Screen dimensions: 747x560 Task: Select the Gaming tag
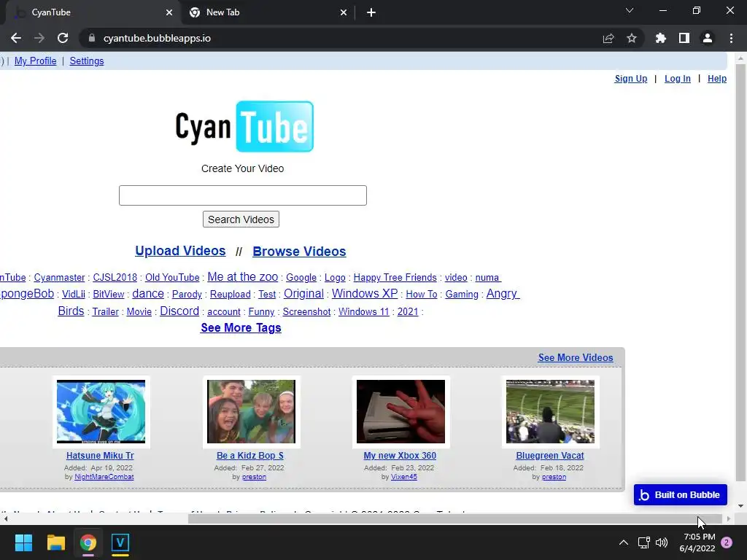(462, 295)
